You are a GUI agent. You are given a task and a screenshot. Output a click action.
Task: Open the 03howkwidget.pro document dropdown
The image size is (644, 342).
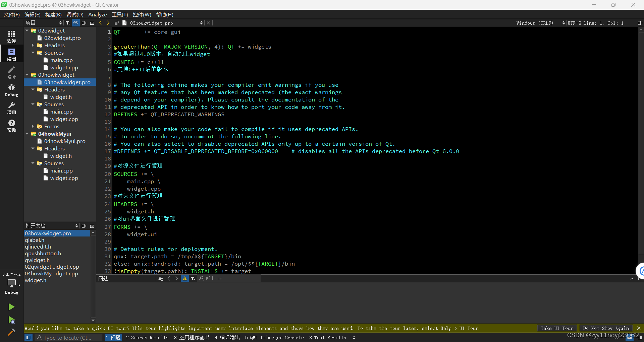[x=201, y=23]
